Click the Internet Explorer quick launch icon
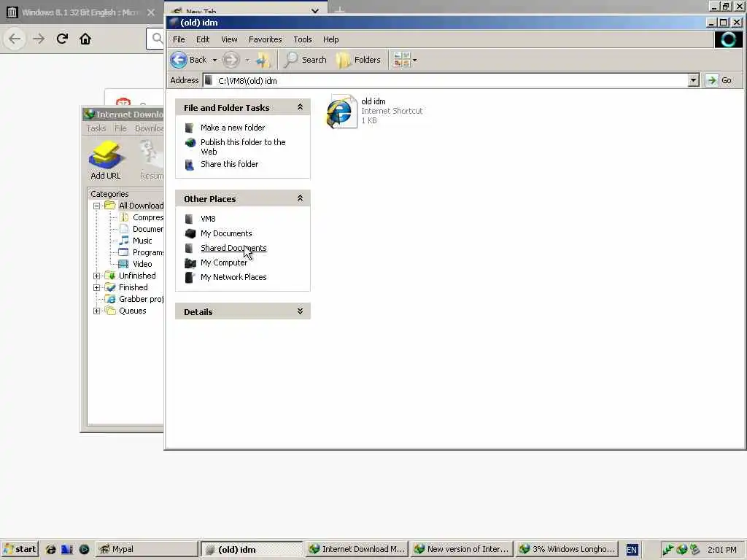Screen dimensions: 747x560 pos(50,549)
